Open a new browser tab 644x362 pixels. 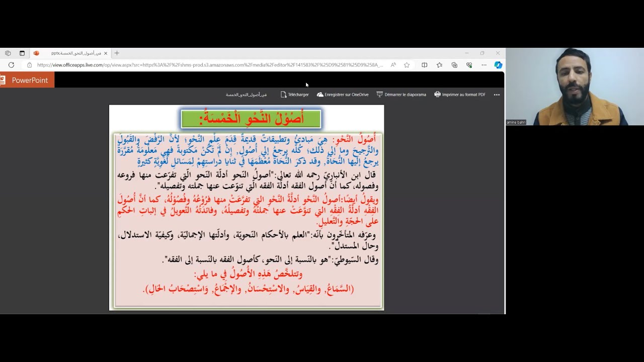pos(117,53)
